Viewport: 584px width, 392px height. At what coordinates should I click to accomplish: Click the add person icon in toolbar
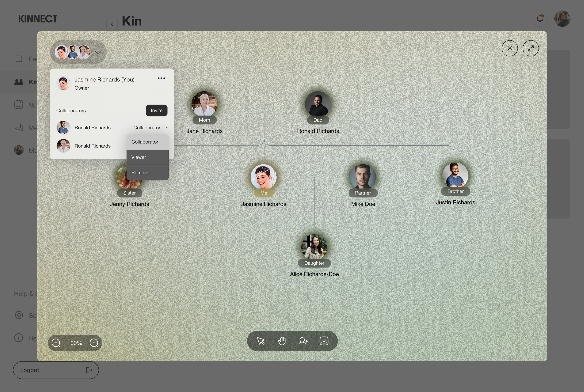303,341
